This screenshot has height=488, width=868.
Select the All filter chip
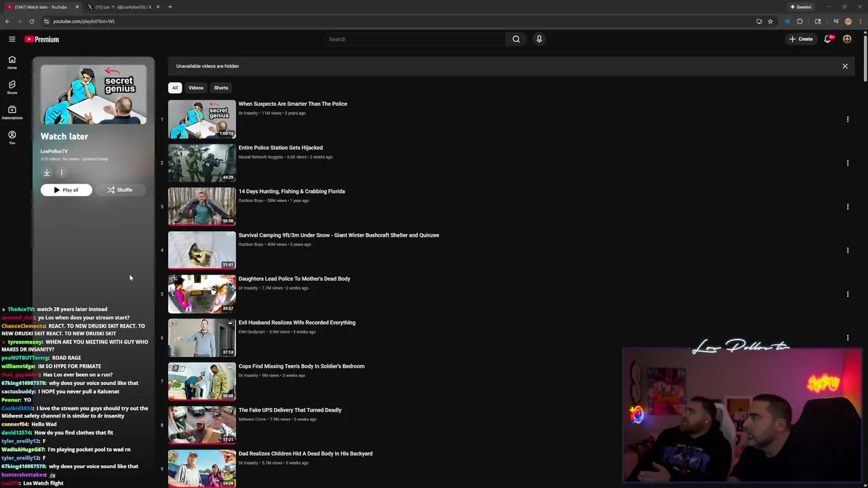pyautogui.click(x=175, y=87)
